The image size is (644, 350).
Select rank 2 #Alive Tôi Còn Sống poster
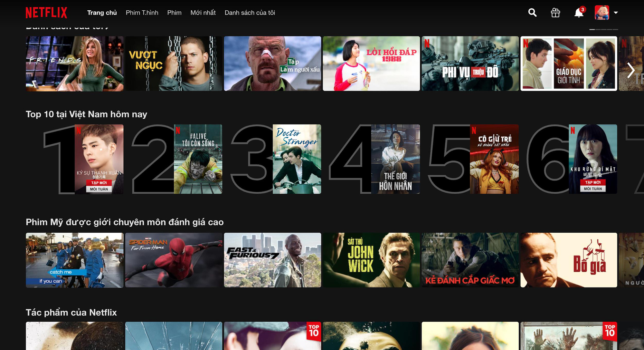point(198,159)
